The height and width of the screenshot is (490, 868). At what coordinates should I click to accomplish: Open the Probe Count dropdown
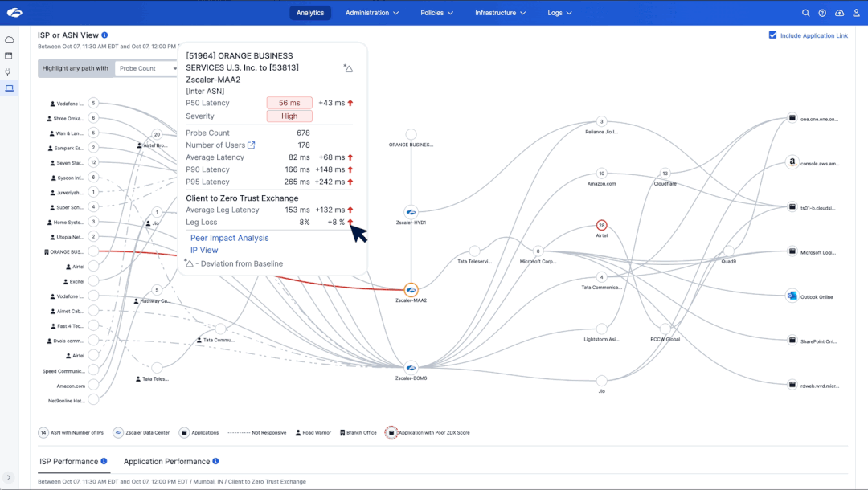pos(147,68)
